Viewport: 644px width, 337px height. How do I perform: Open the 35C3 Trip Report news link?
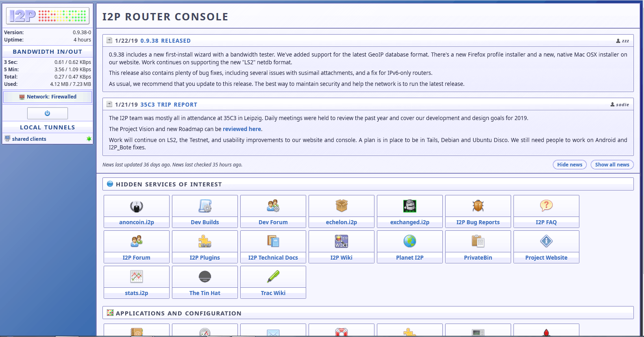click(x=169, y=105)
